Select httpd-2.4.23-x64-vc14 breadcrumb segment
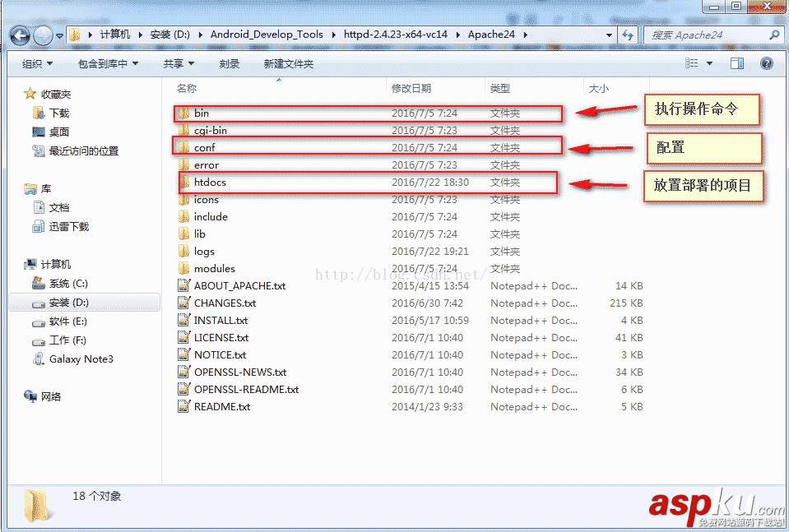This screenshot has height=532, width=789. (396, 35)
